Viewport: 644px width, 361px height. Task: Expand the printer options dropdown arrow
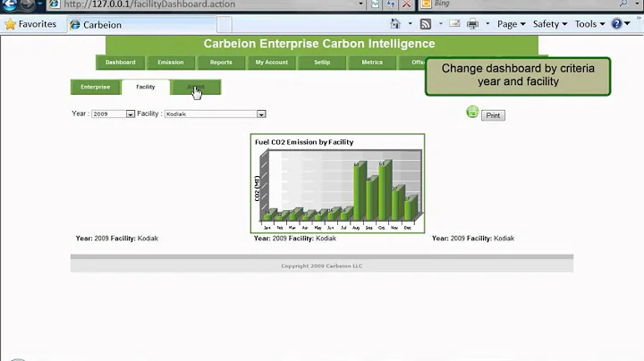coord(487,24)
